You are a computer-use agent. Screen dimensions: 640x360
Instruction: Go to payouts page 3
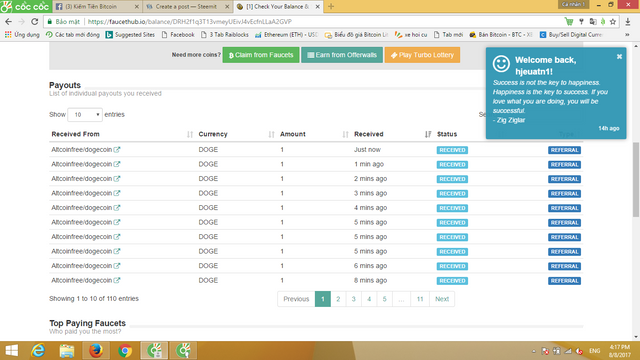(x=353, y=299)
